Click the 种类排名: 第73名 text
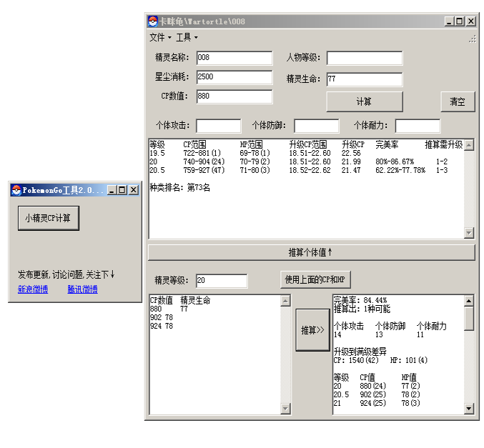Screen dimensions: 484x448 coord(180,187)
